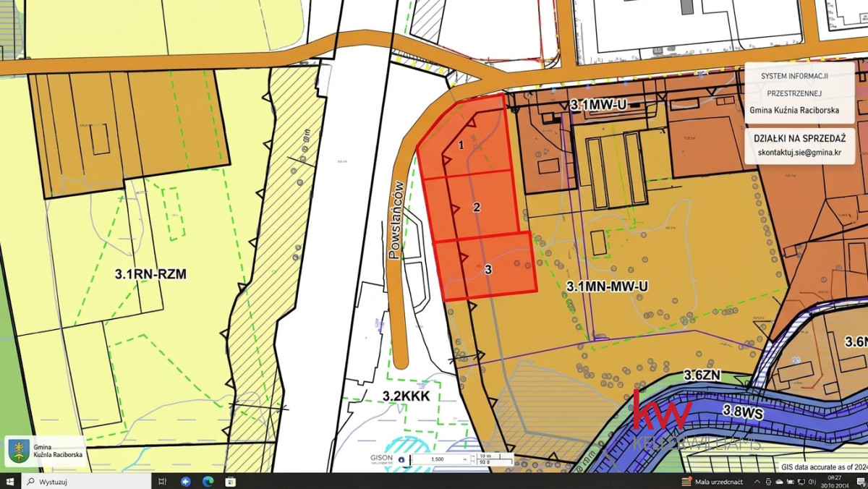Open Microsoft Edge from the taskbar
Image resolution: width=868 pixels, height=489 pixels.
208,481
